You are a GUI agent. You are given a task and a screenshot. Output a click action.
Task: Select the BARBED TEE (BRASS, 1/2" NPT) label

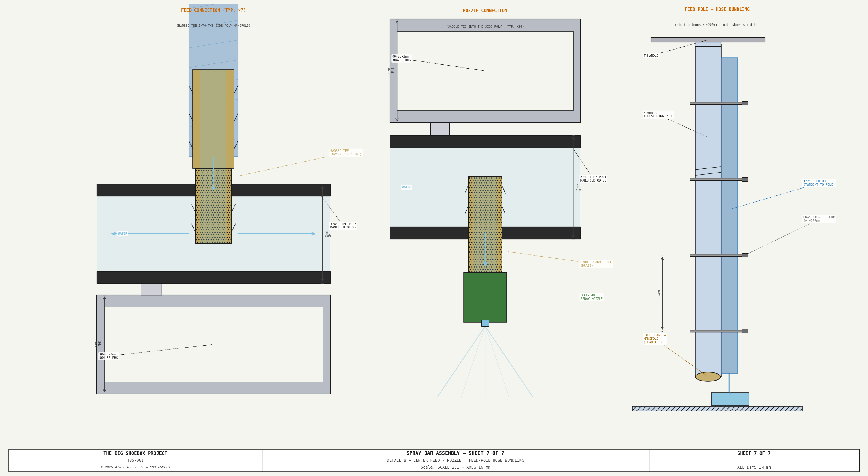346,153
